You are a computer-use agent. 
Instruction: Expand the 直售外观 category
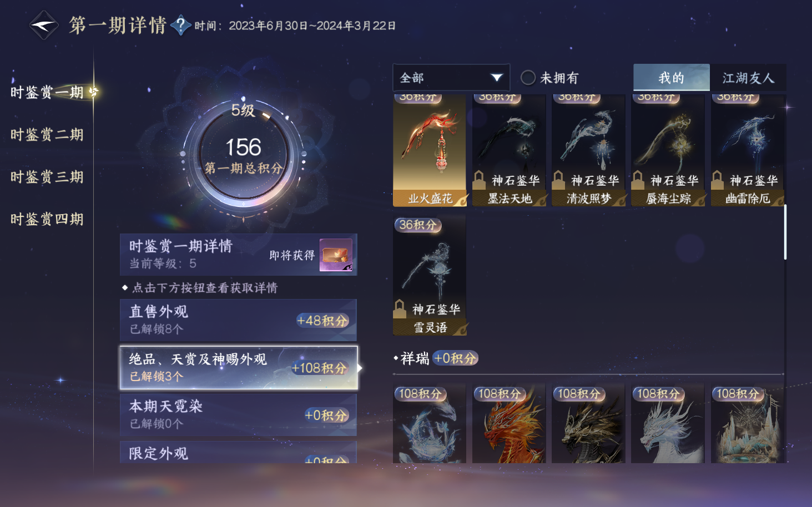pyautogui.click(x=239, y=320)
